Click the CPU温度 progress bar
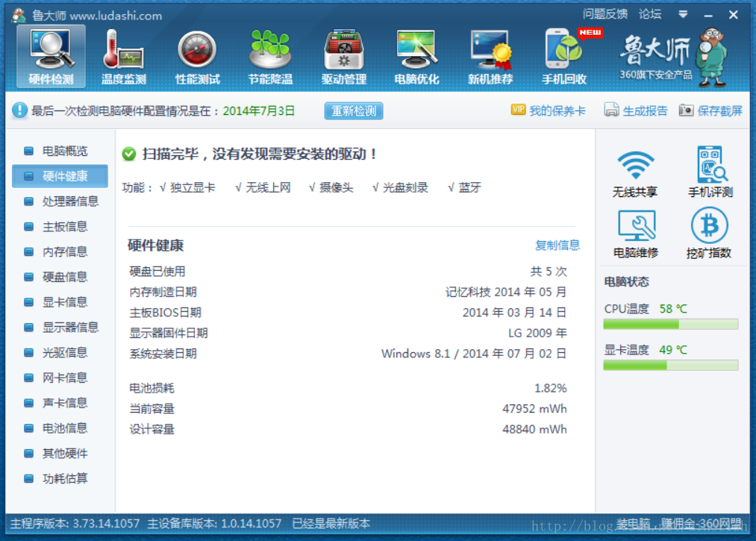Image resolution: width=756 pixels, height=541 pixels. tap(671, 325)
